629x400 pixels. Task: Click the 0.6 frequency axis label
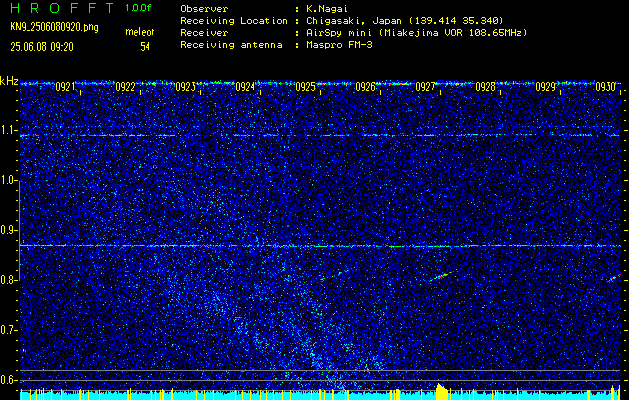(x=9, y=380)
